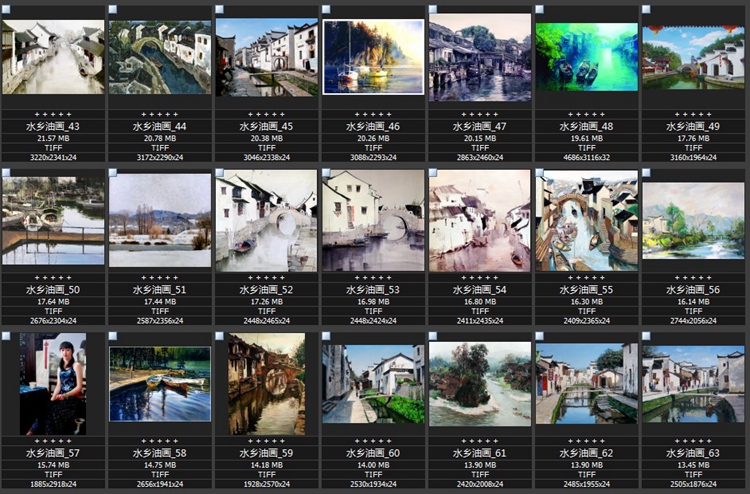The width and height of the screenshot is (750, 494).
Task: Tick the checkbox for 水乡油画_45
Action: [x=219, y=10]
